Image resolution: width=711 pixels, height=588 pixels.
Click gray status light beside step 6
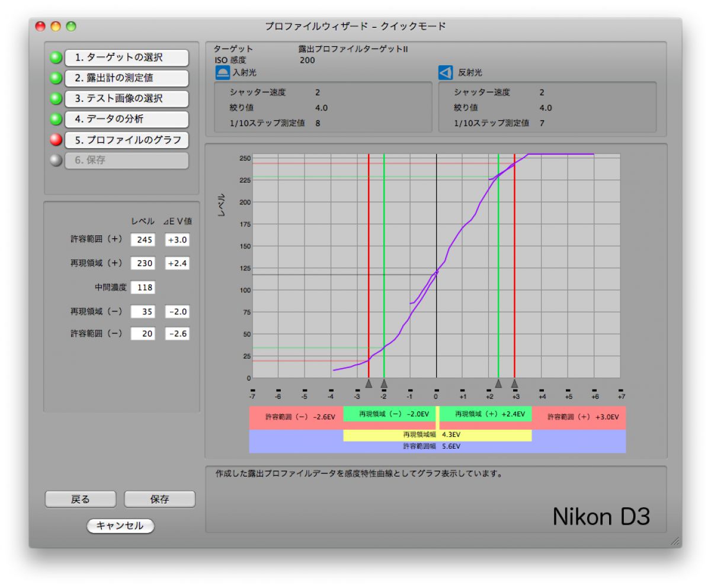[56, 161]
